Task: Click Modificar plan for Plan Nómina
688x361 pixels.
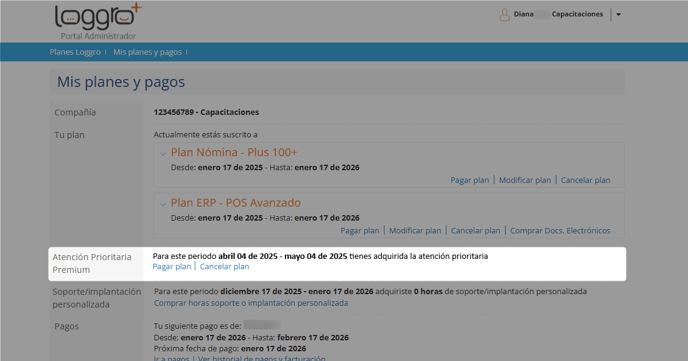Action: pyautogui.click(x=525, y=180)
